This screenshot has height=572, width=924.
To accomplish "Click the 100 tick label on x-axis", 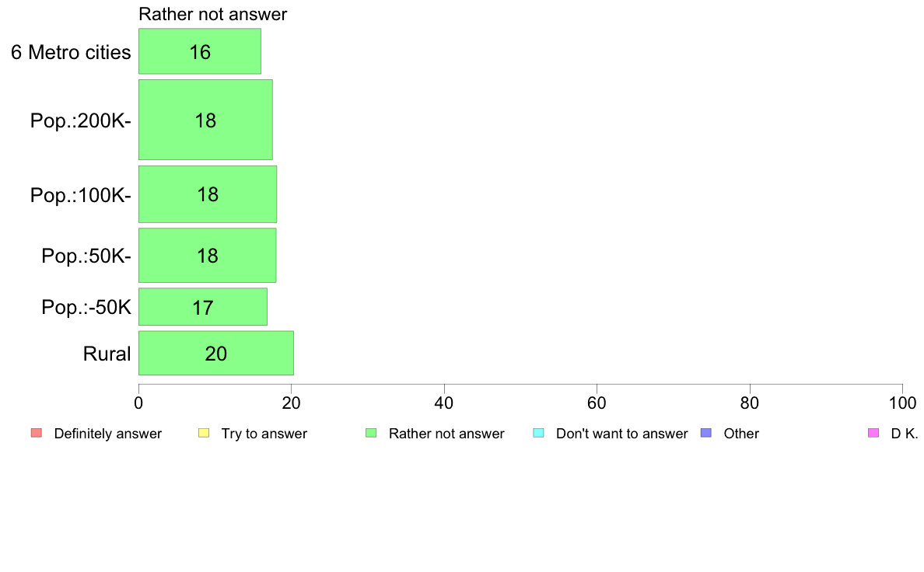I will click(x=902, y=403).
